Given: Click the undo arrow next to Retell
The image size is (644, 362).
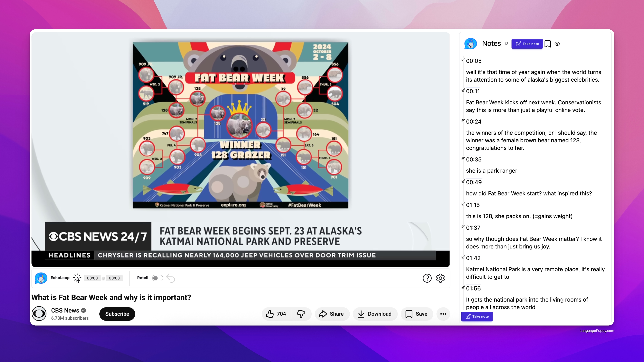Looking at the screenshot, I should [171, 278].
